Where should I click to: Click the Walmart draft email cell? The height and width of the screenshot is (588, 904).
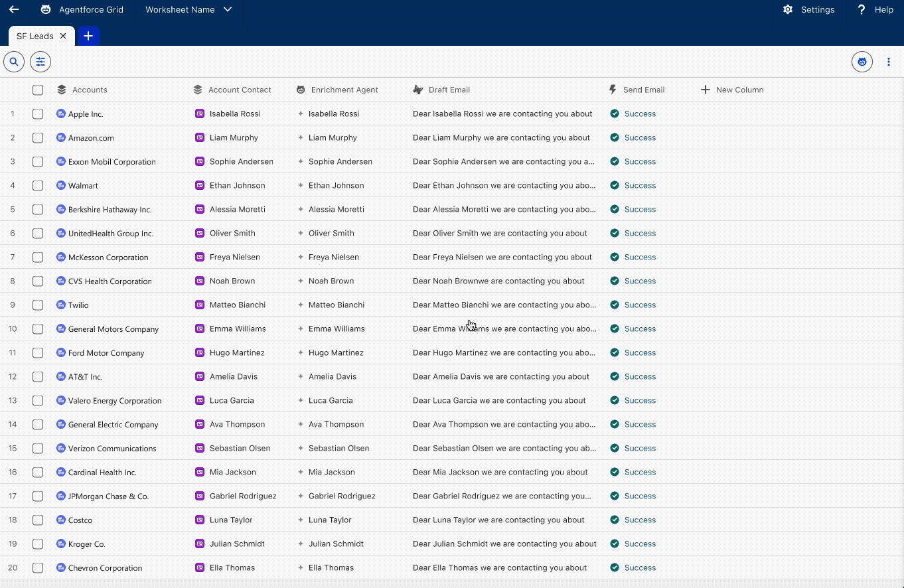(504, 185)
